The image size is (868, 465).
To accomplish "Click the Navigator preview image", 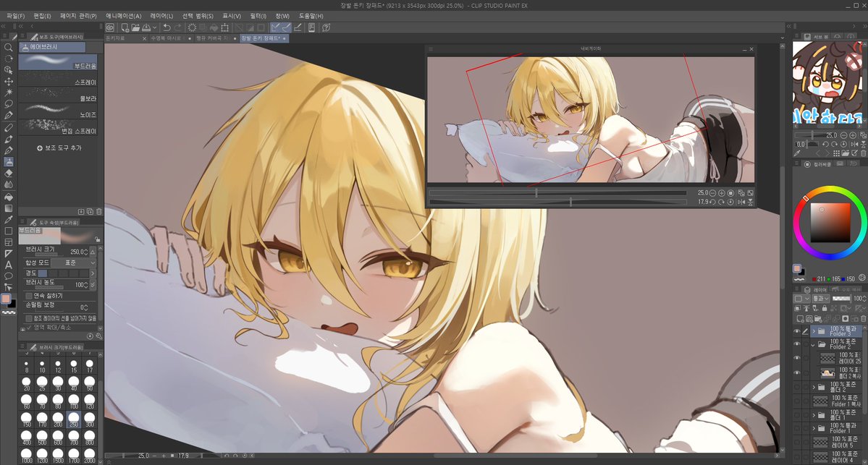I will 591,119.
